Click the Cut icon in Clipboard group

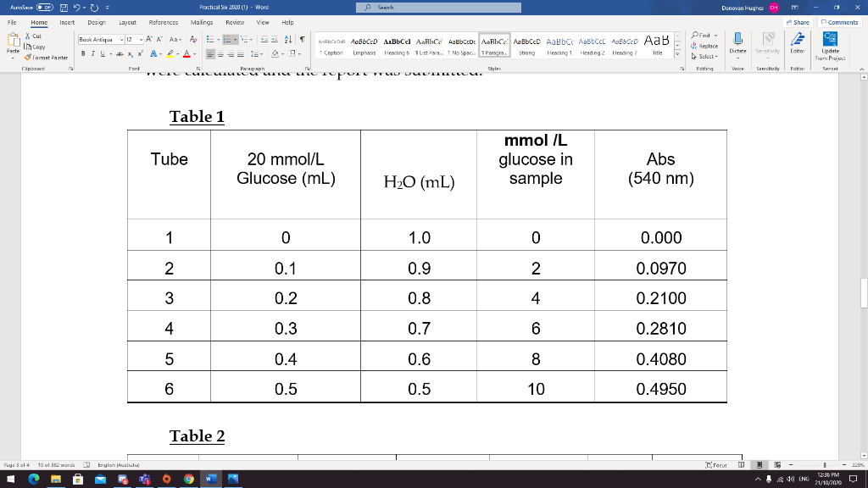coord(27,36)
